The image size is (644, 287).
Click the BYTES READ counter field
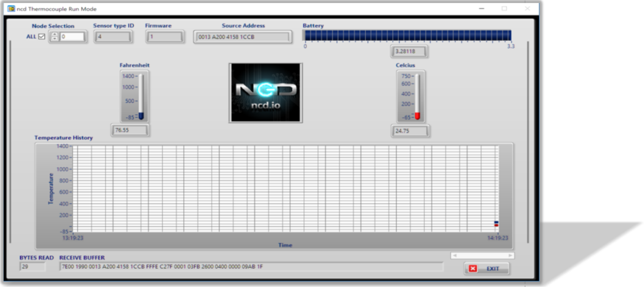tap(32, 266)
